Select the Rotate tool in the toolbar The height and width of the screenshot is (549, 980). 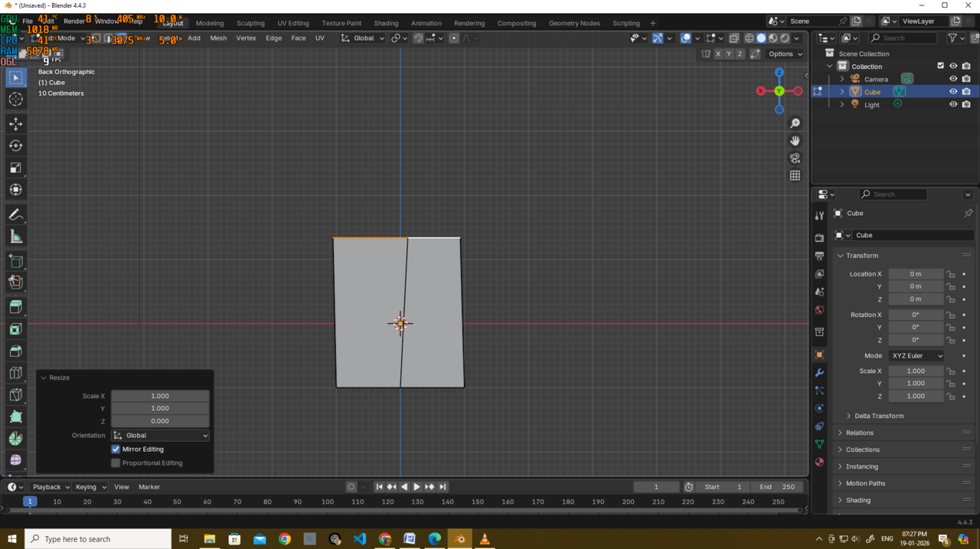point(15,145)
